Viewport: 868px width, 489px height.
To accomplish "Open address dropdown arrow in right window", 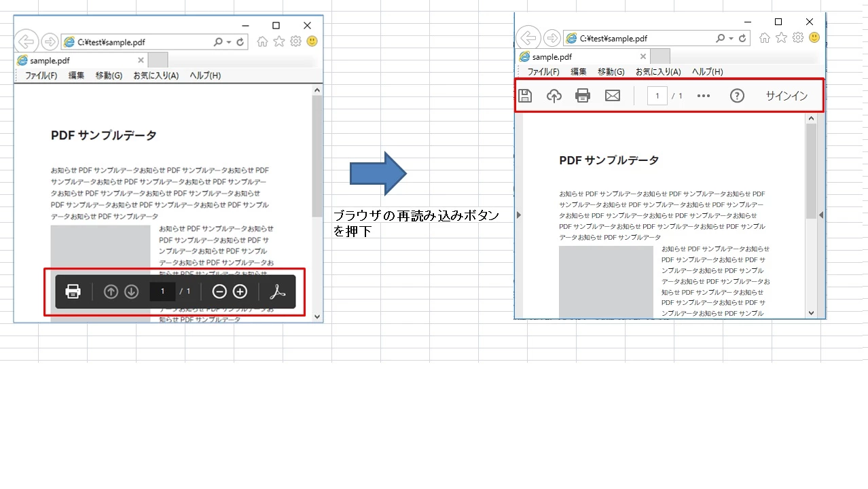I will pos(731,39).
